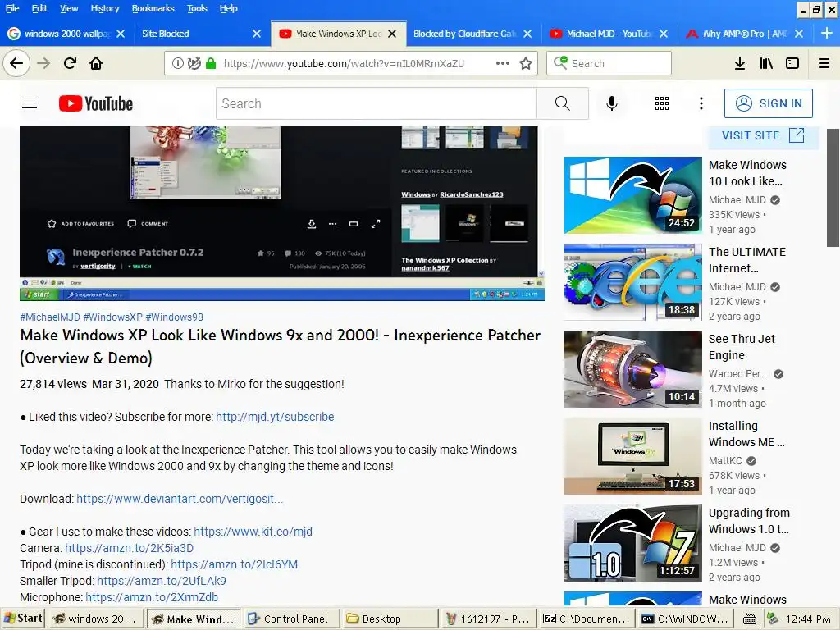This screenshot has width=840, height=630.
Task: Open 'Make Windows 10 Look Like' video thumbnail
Action: coord(632,195)
